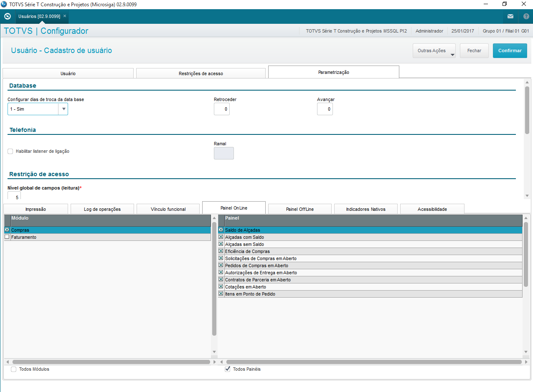Click the TOTVS home logo icon
The image size is (533, 392).
7,16
